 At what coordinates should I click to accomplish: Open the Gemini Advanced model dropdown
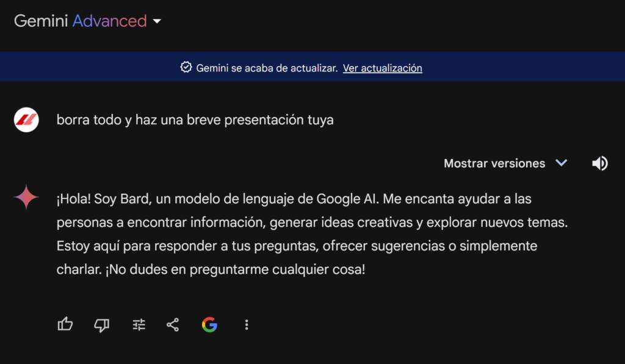(88, 21)
